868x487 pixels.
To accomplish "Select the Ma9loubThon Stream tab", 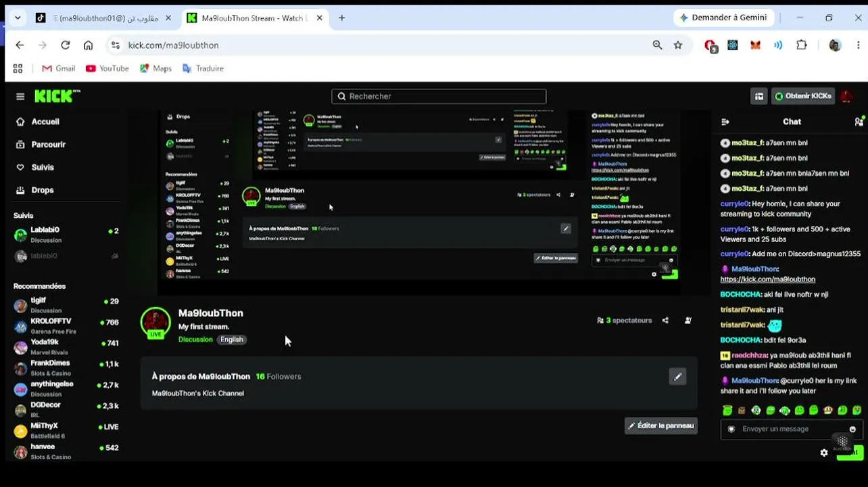I will pos(254,18).
